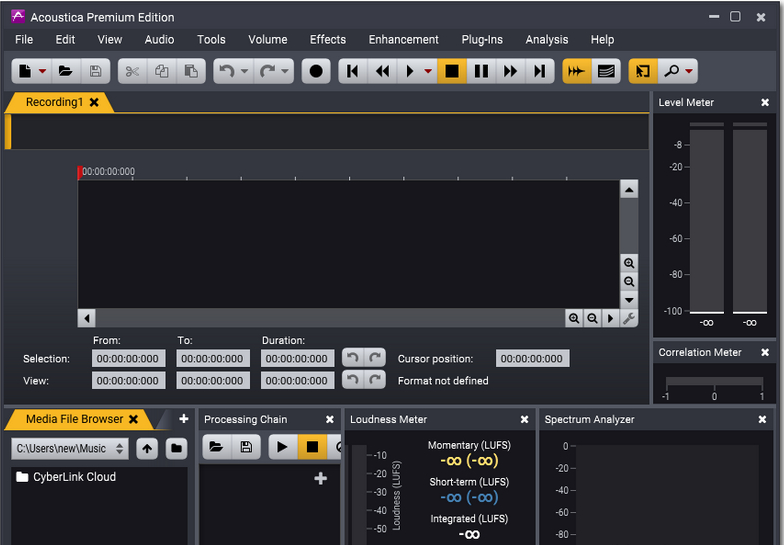Save the Processing Chain
The image size is (784, 545).
(246, 447)
